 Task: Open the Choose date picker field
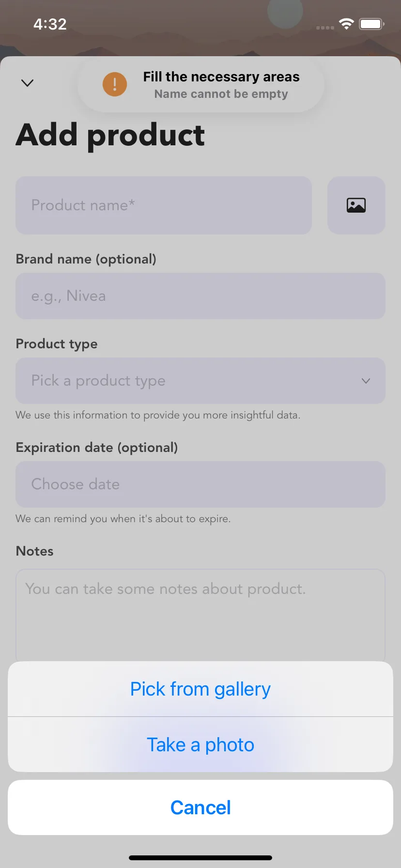pos(200,484)
